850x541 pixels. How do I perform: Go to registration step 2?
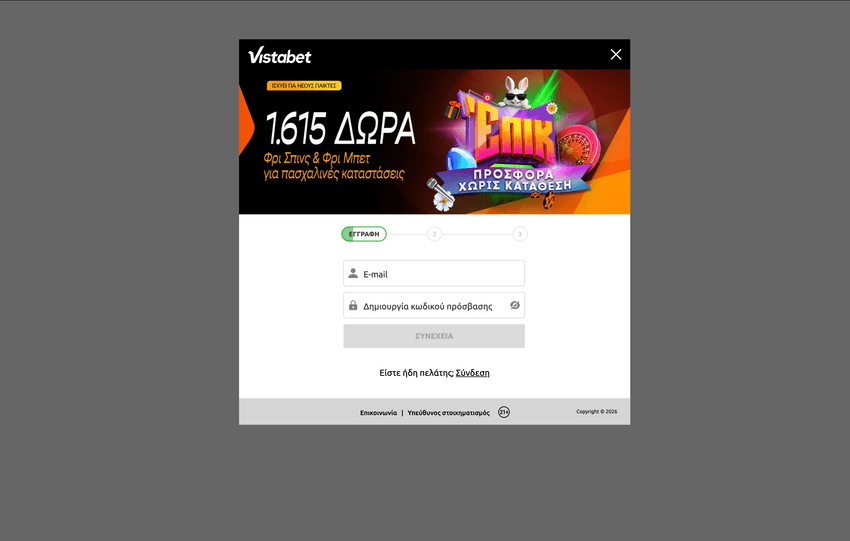click(x=434, y=234)
